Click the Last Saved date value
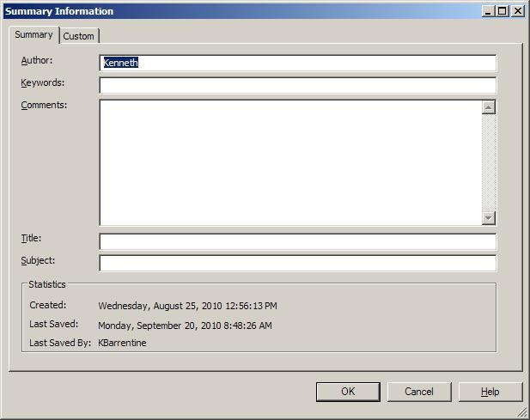Image resolution: width=530 pixels, height=420 pixels. pyautogui.click(x=185, y=326)
